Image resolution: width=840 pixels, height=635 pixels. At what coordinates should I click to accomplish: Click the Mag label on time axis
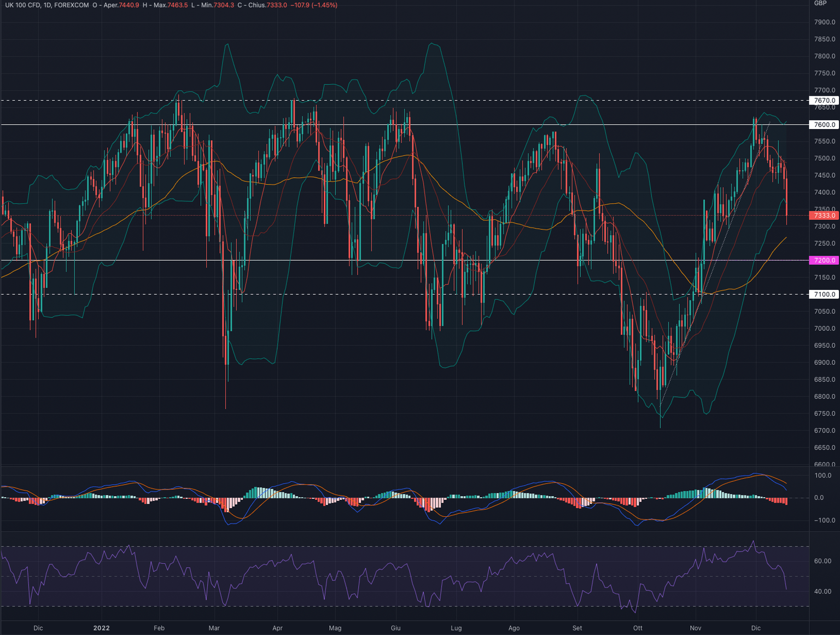[x=335, y=628]
